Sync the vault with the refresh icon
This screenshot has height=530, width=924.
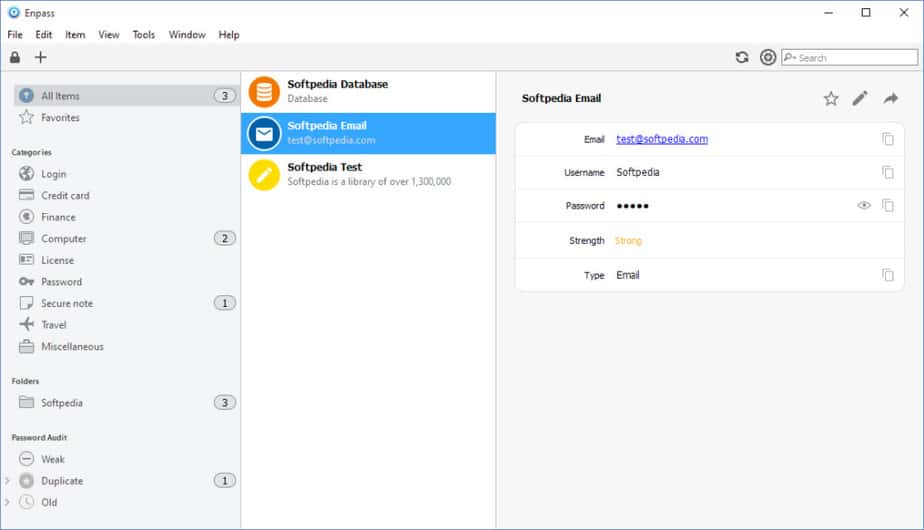click(x=742, y=57)
